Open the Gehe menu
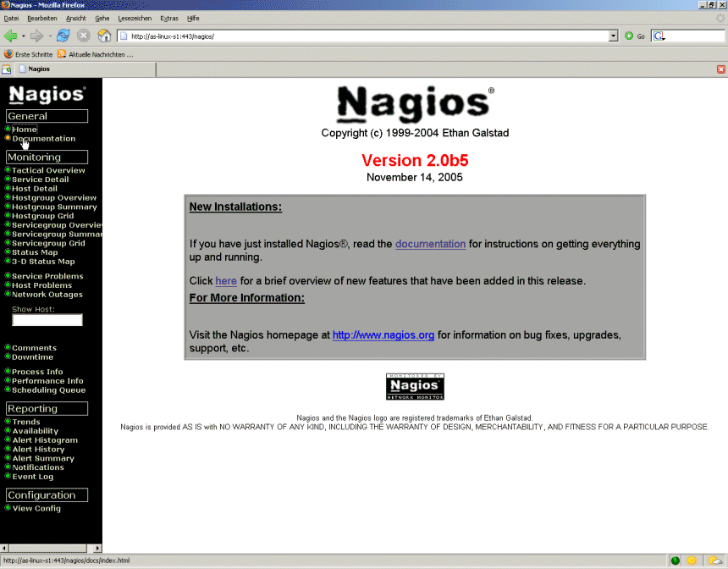The height and width of the screenshot is (569, 728). [102, 18]
